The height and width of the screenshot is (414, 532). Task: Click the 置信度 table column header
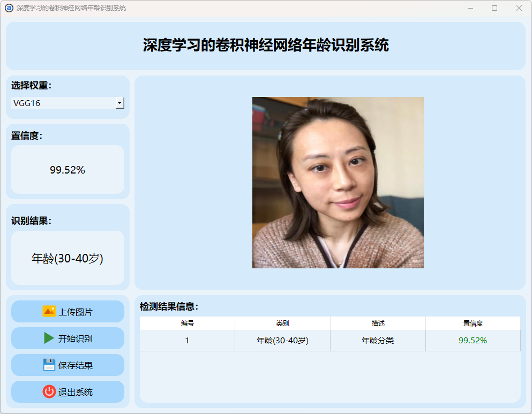tap(473, 323)
